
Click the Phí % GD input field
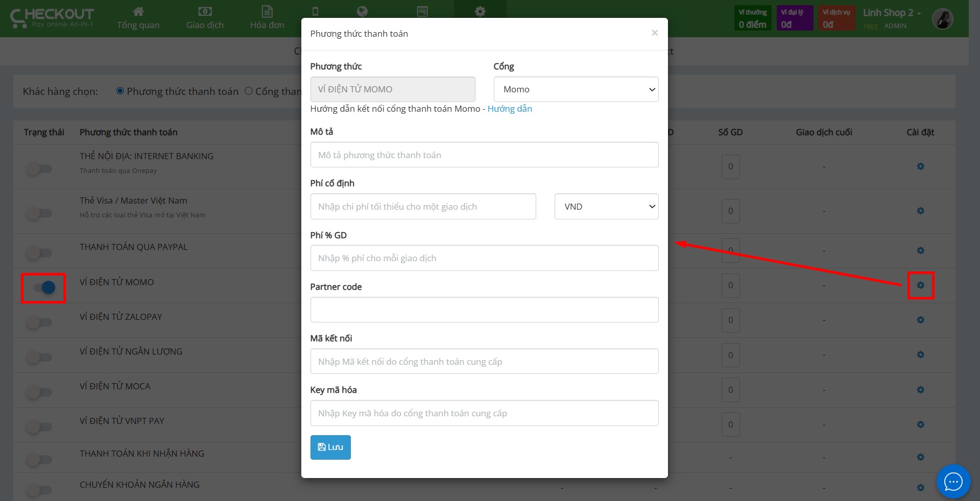pos(484,258)
